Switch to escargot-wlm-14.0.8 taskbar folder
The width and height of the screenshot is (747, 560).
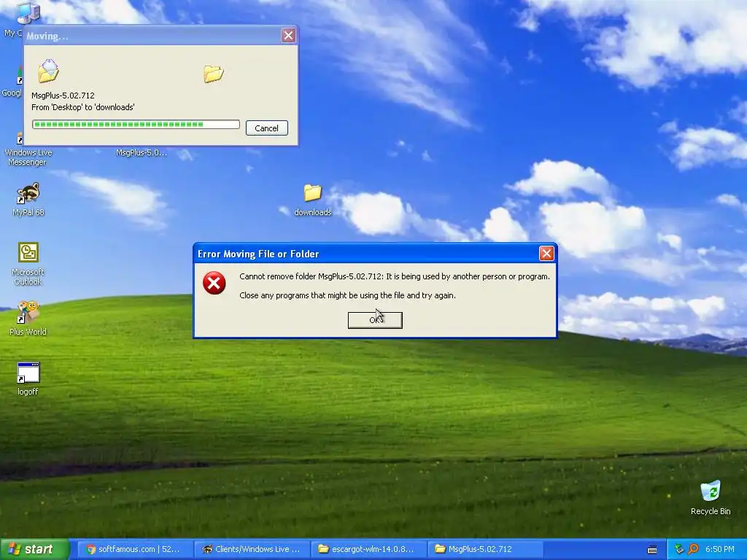tap(368, 549)
